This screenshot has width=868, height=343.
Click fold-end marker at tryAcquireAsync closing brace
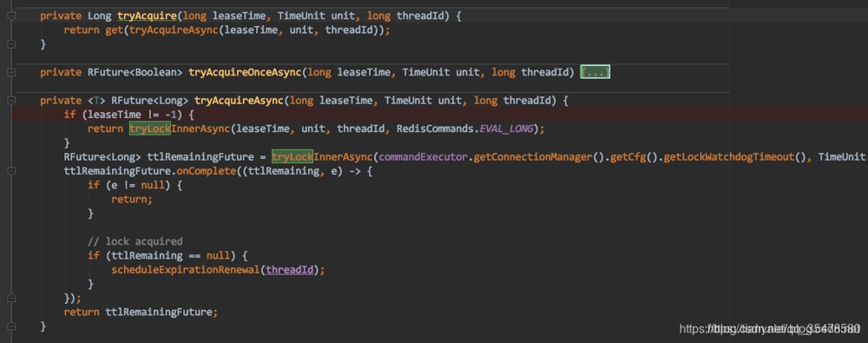pyautogui.click(x=11, y=327)
